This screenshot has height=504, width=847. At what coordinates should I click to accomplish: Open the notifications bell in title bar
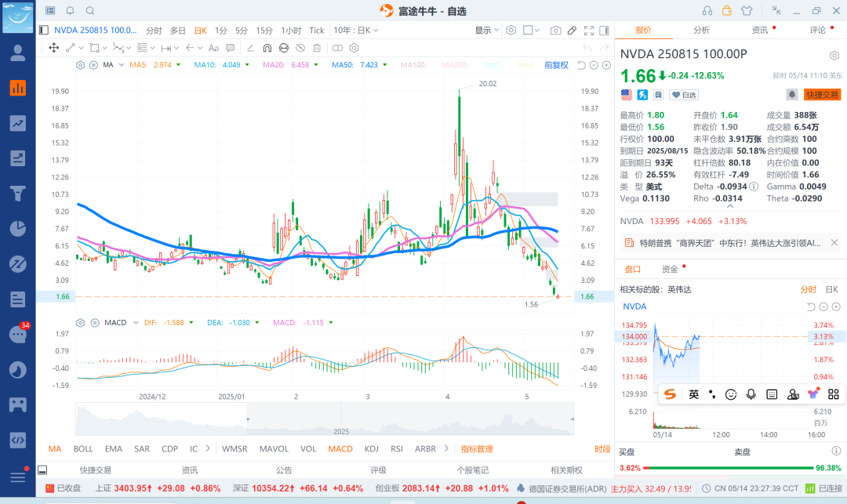pyautogui.click(x=71, y=11)
